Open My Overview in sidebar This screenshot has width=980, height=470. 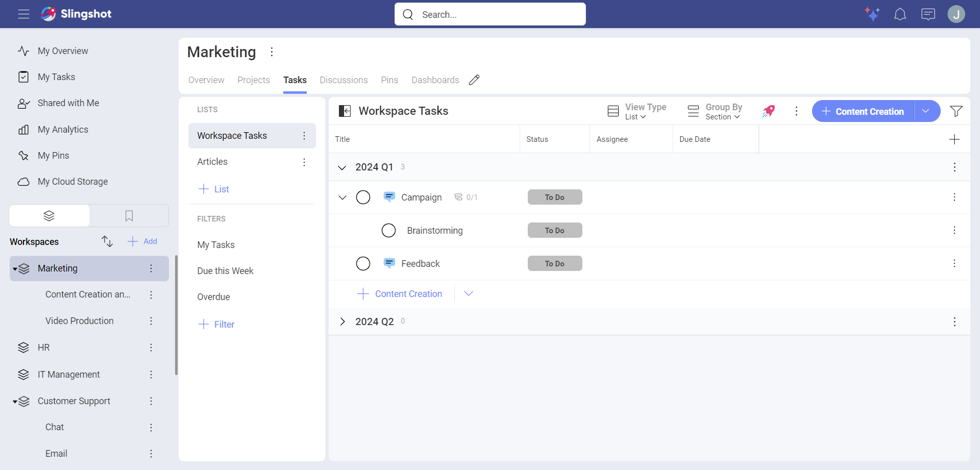[63, 51]
